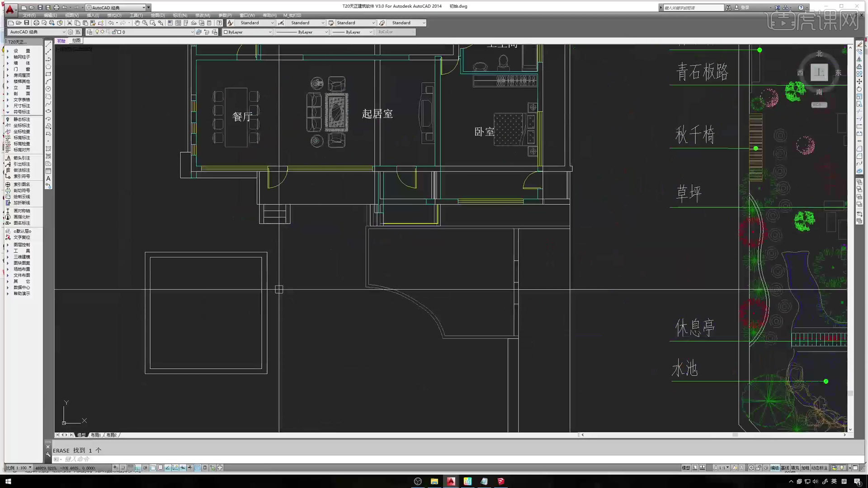Click the Save icon in the standard toolbar
868x488 pixels.
click(x=27, y=23)
